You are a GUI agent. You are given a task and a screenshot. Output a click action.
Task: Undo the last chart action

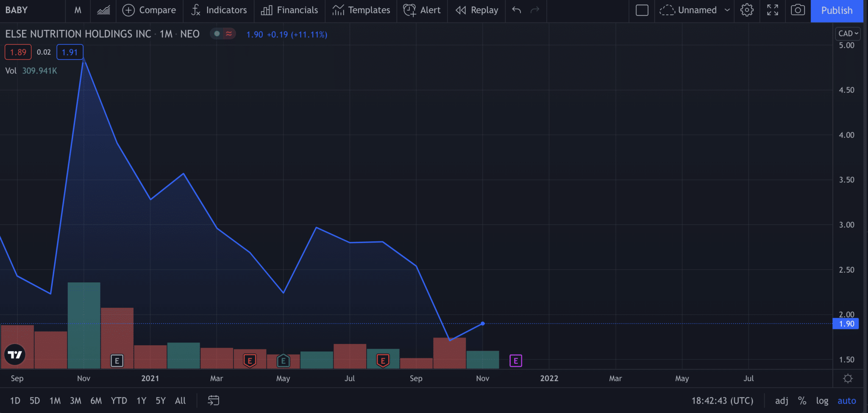click(516, 10)
